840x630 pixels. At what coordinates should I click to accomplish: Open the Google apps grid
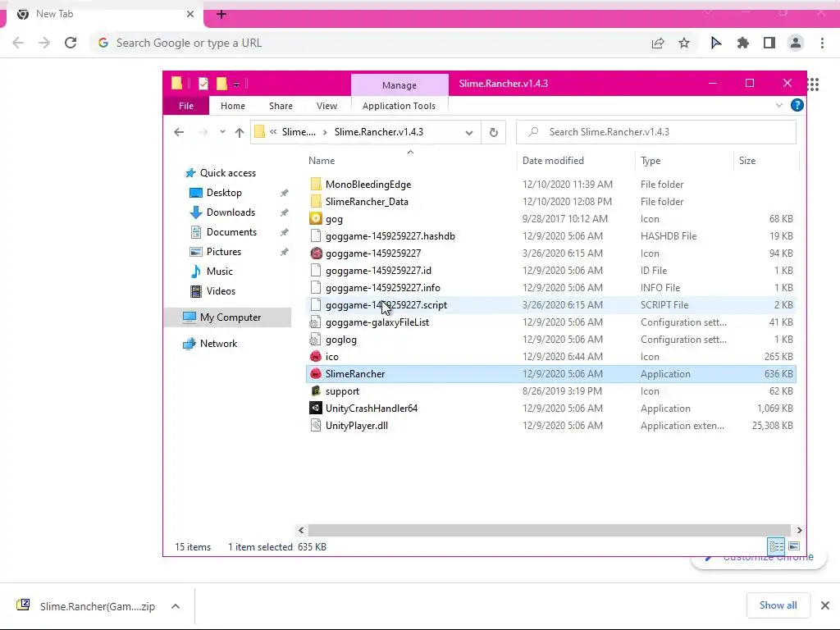(813, 84)
